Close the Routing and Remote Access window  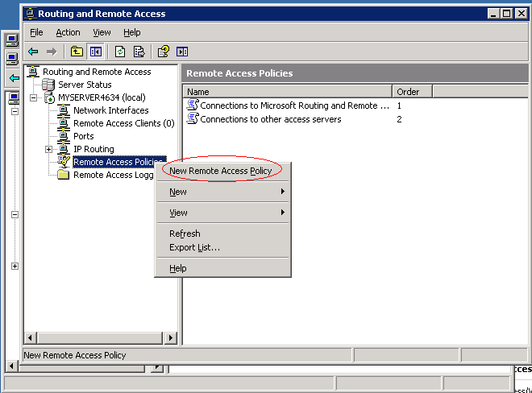click(x=521, y=14)
